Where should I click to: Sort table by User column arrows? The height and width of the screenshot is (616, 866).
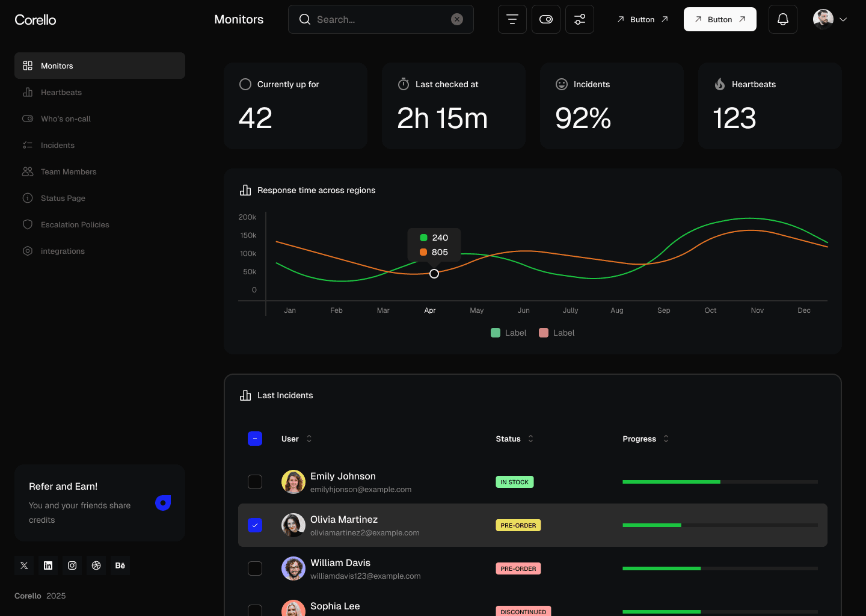[309, 439]
